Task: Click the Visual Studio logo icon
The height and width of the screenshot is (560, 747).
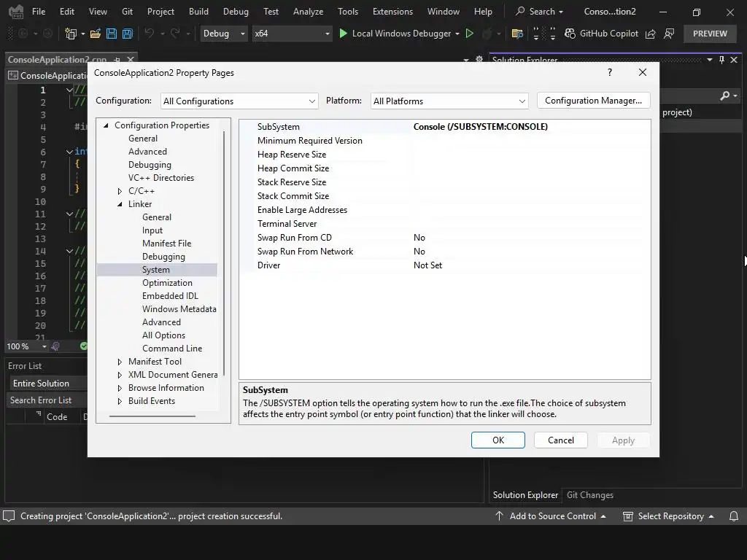Action: pyautogui.click(x=16, y=12)
